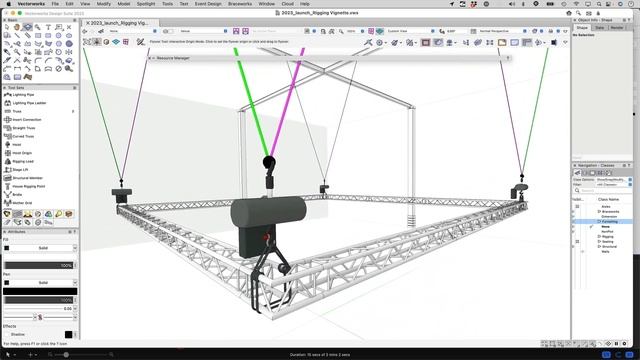Viewport: 640px width, 360px height.
Task: Open the Spotlight menu
Action: 146,4
